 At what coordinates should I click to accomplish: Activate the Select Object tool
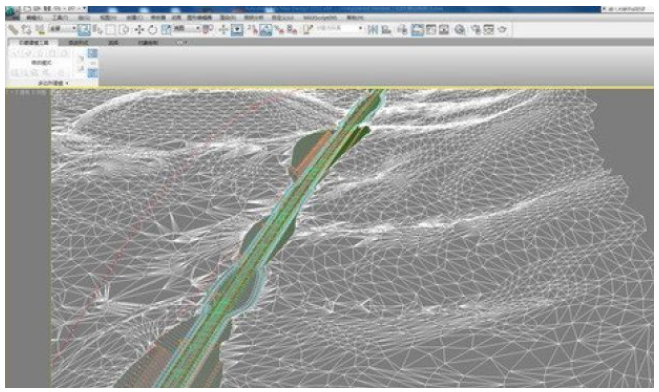84,29
